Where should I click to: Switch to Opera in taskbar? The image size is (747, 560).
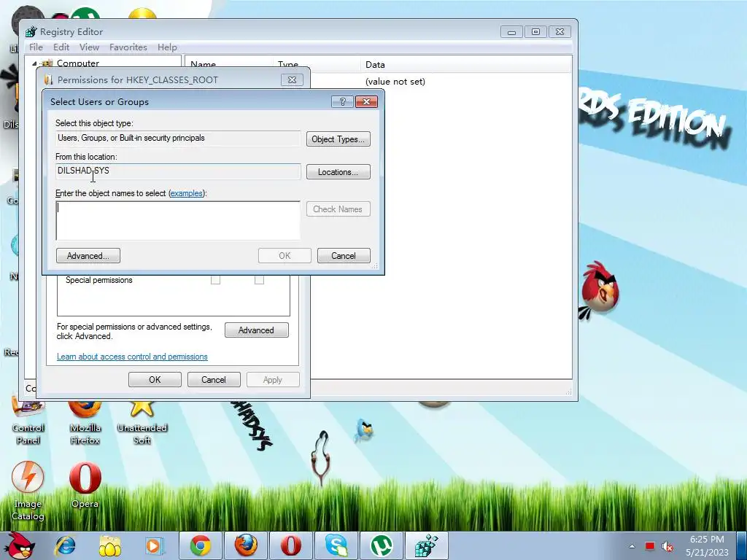[290, 545]
